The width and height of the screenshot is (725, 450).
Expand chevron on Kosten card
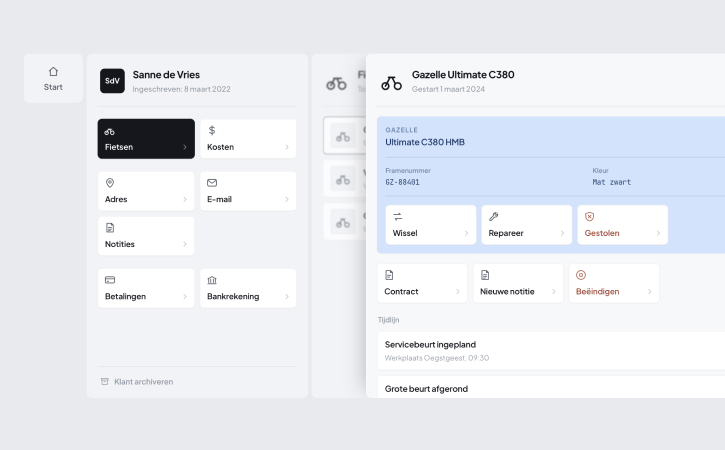tap(287, 147)
